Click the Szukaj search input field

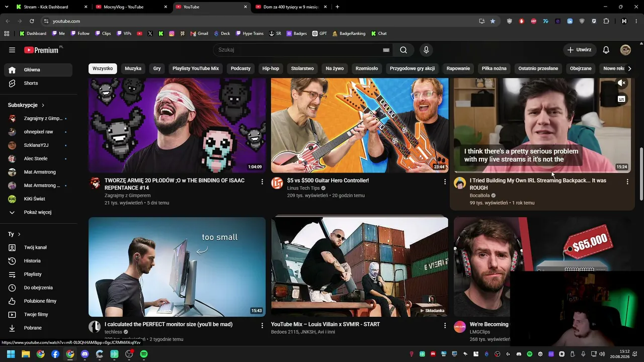pos(299,50)
